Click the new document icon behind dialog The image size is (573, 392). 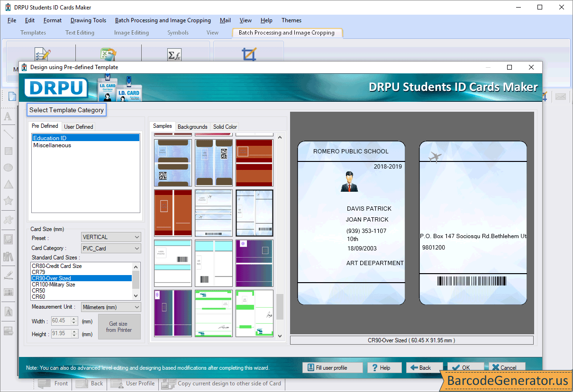coord(12,97)
